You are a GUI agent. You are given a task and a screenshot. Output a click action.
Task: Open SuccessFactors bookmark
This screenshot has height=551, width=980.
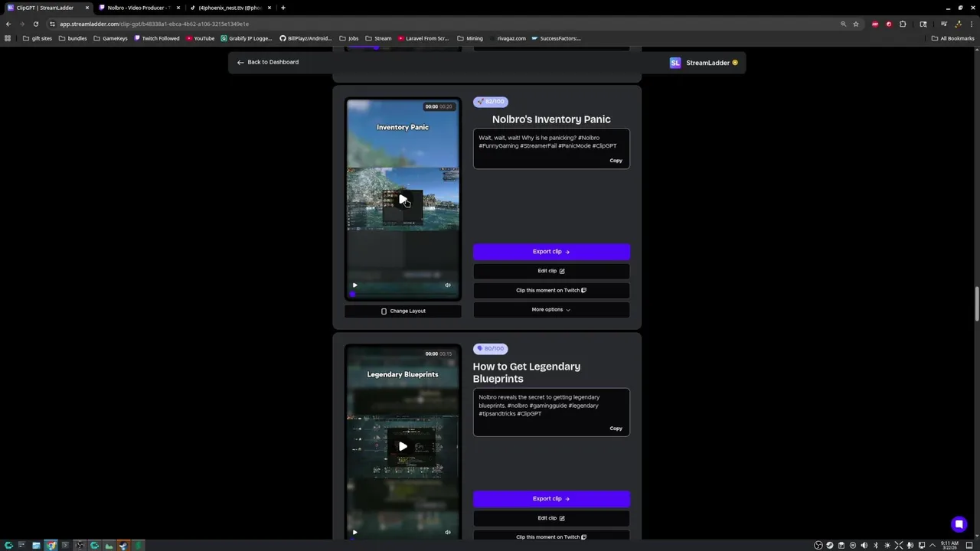557,38
